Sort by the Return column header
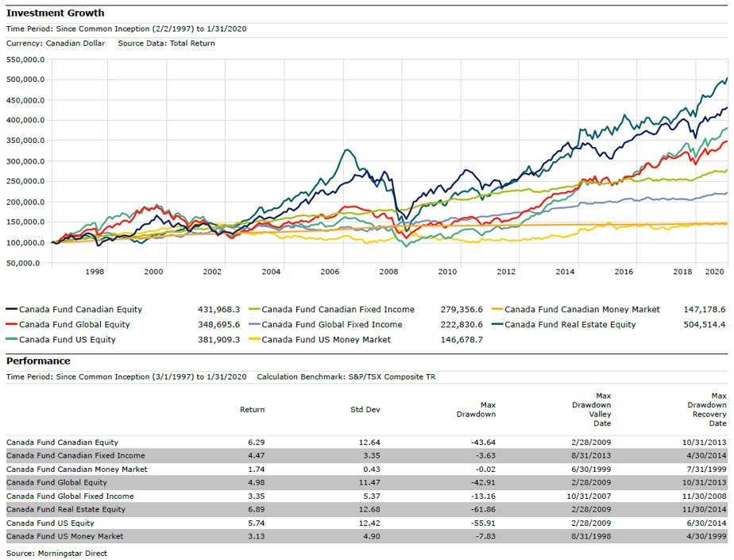 (252, 410)
